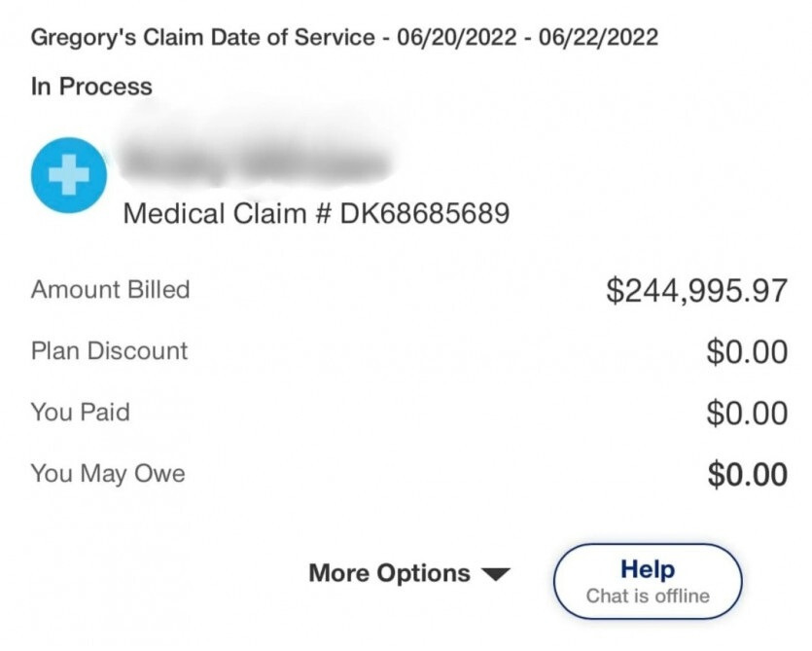Click the bold You May Owe $0.00

click(x=747, y=475)
